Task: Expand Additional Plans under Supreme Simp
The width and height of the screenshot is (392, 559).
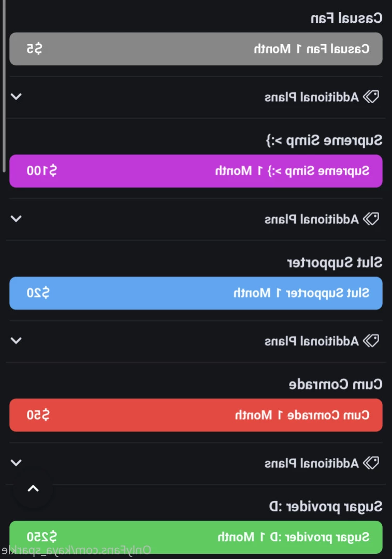Action: pos(196,219)
